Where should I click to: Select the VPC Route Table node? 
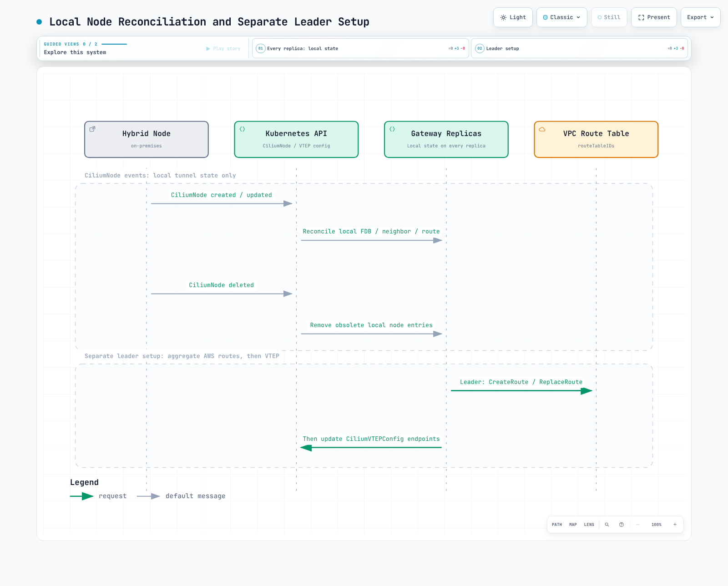pos(596,139)
